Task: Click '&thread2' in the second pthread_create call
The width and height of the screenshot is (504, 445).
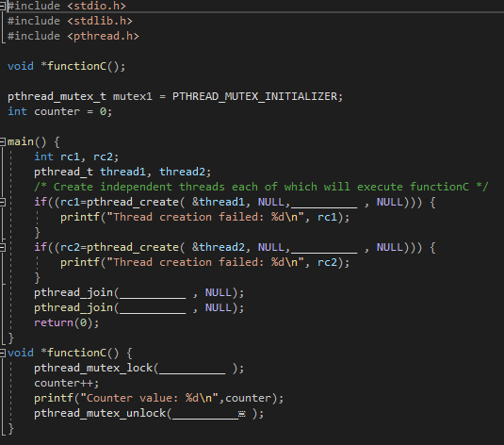Action: 219,247
